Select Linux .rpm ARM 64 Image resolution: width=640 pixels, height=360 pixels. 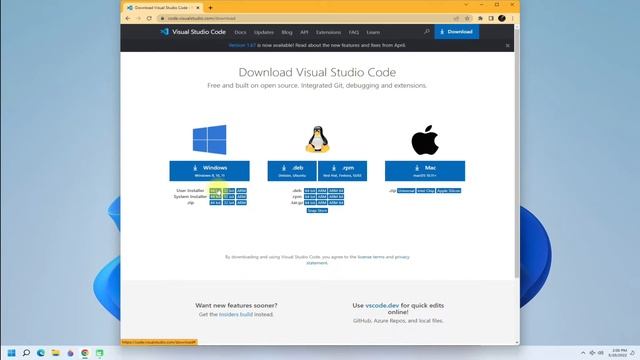pyautogui.click(x=336, y=197)
